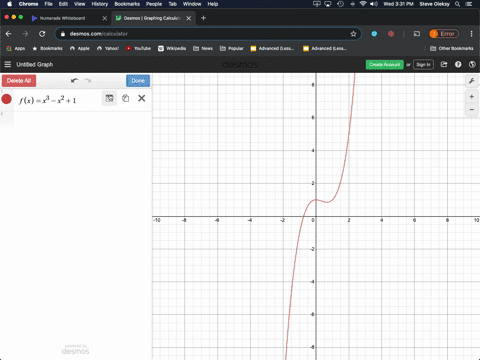
Task: Go back in Chrome
Action: point(9,34)
